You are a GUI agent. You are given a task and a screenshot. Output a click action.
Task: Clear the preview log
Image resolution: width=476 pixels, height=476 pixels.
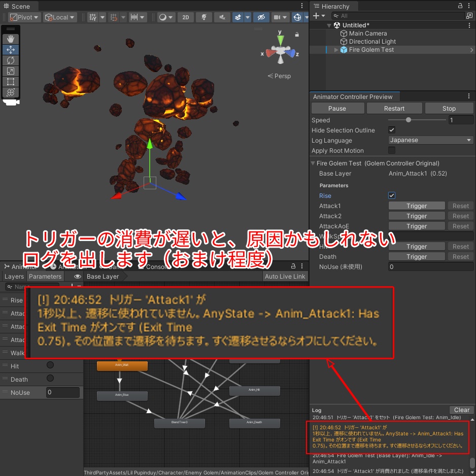(x=461, y=410)
